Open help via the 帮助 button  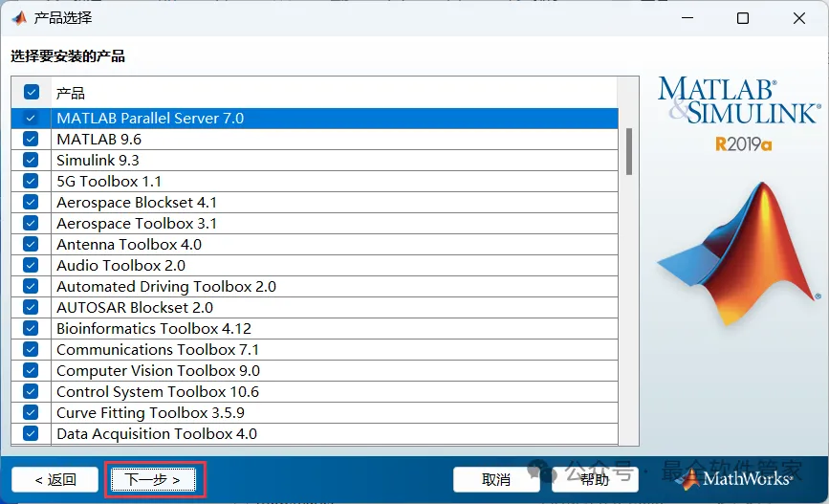tap(595, 480)
